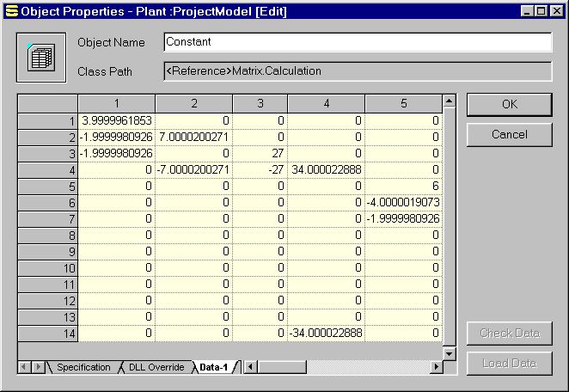
Task: Select row 14 header
Action: [47, 333]
